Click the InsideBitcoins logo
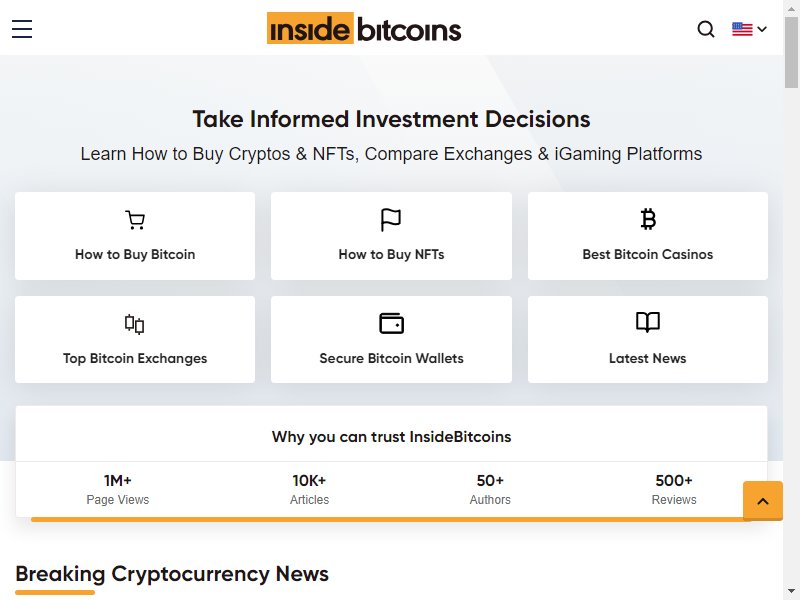 tap(364, 28)
